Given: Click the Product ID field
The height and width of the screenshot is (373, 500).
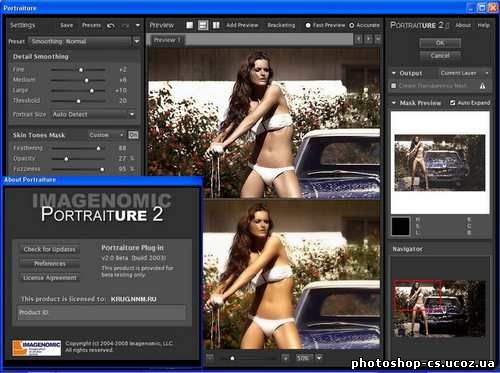Looking at the screenshot, I should (102, 313).
